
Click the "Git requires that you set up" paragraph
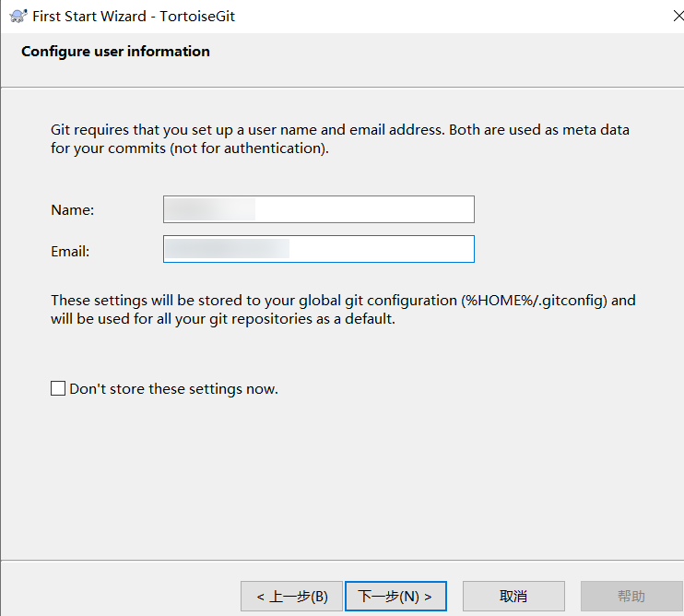(x=340, y=138)
